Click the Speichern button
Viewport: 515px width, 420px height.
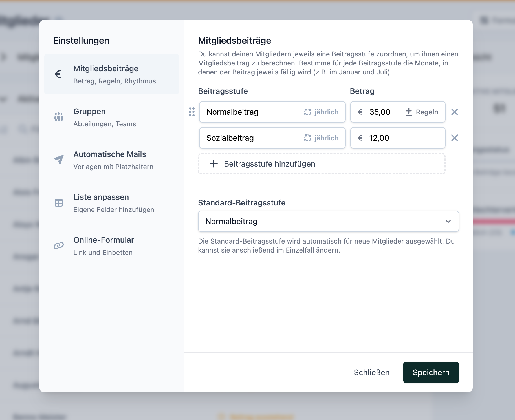tap(431, 372)
